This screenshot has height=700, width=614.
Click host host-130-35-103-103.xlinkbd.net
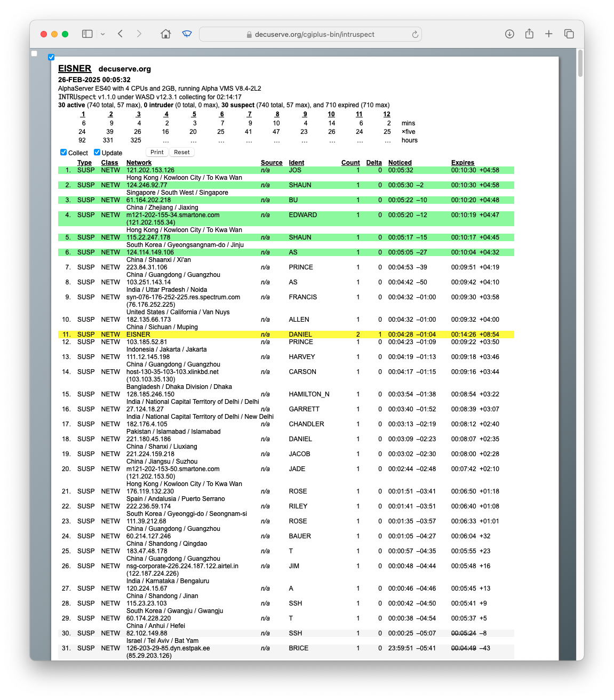[172, 372]
